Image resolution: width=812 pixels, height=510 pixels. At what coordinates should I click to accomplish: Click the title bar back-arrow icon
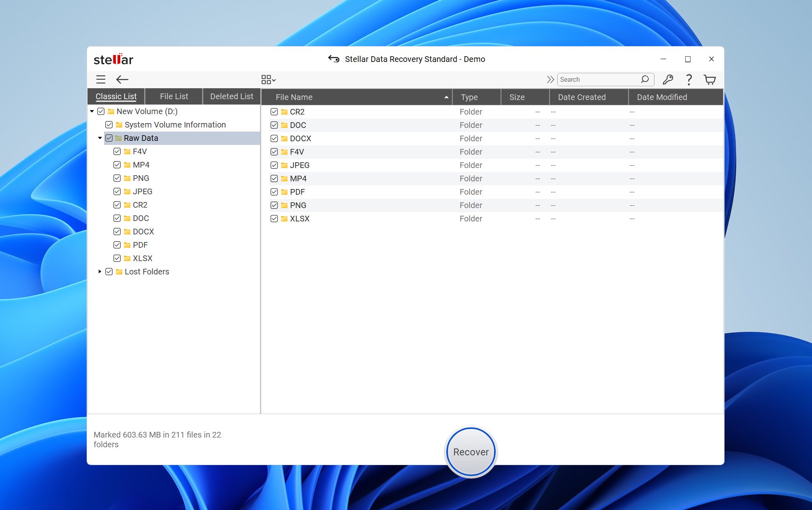coord(334,59)
